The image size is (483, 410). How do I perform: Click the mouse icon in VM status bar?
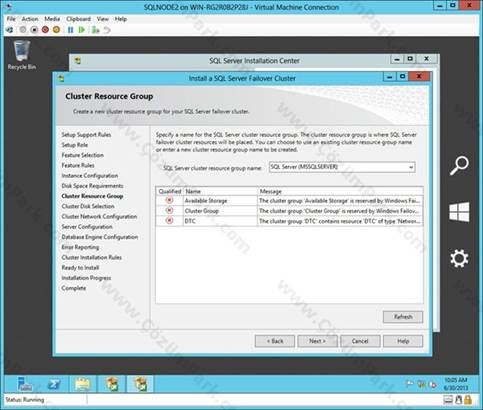[x=459, y=399]
